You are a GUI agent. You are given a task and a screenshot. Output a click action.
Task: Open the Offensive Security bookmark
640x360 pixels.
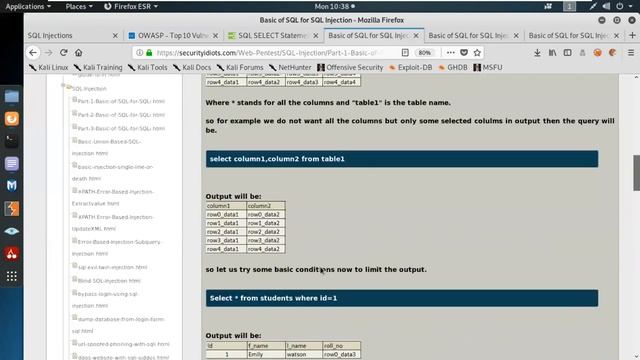point(350,67)
